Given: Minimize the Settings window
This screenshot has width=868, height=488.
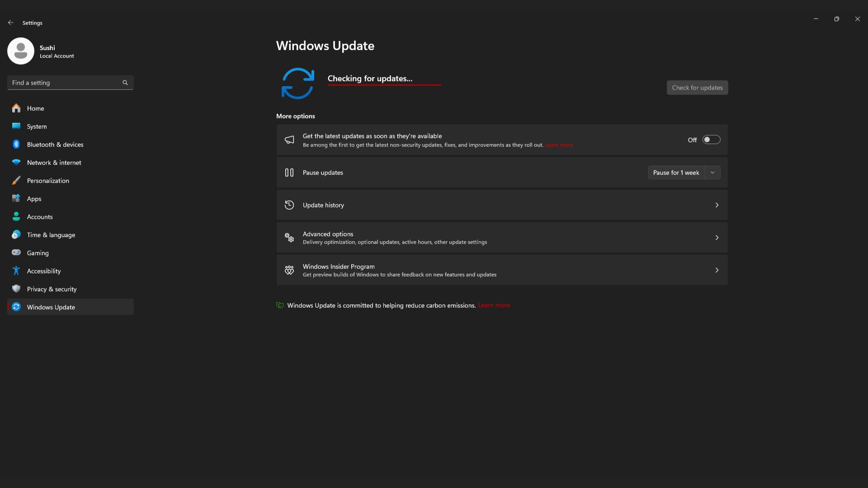Looking at the screenshot, I should [x=816, y=19].
